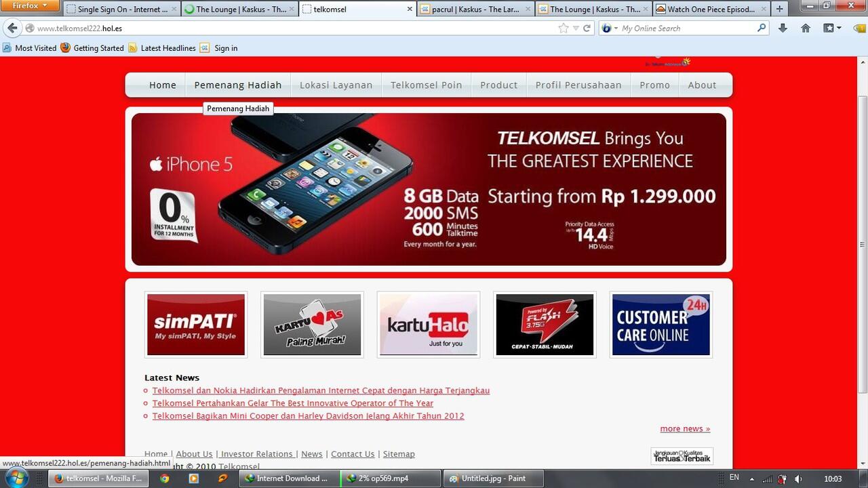Switch to the Single Sign On tab
This screenshot has height=488, width=868.
tap(121, 9)
